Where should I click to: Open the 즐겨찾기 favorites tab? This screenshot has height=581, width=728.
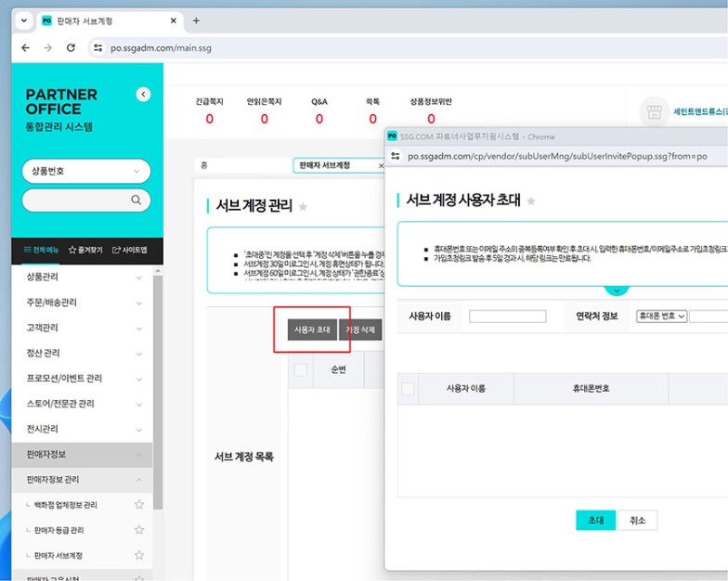click(85, 251)
